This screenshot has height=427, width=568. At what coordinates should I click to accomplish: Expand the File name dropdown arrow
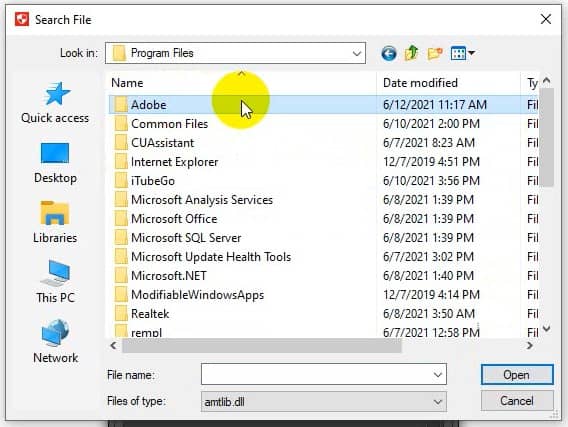(x=438, y=374)
